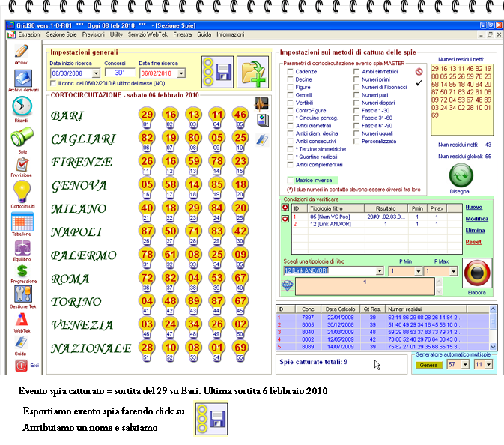Click the stacked pages icon beside the Bari row
Screen dimensions: 504x445
pyautogui.click(x=263, y=120)
